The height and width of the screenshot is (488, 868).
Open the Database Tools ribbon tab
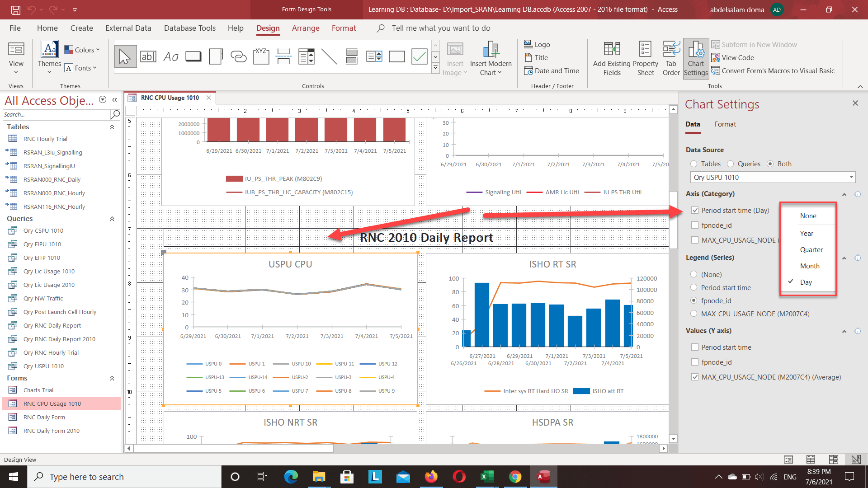pyautogui.click(x=190, y=28)
